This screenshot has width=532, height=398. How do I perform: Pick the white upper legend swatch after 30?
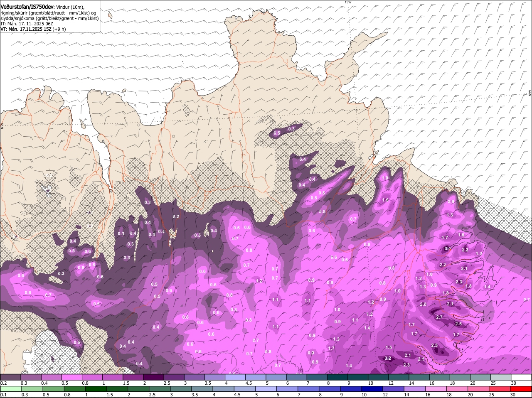tap(522, 377)
